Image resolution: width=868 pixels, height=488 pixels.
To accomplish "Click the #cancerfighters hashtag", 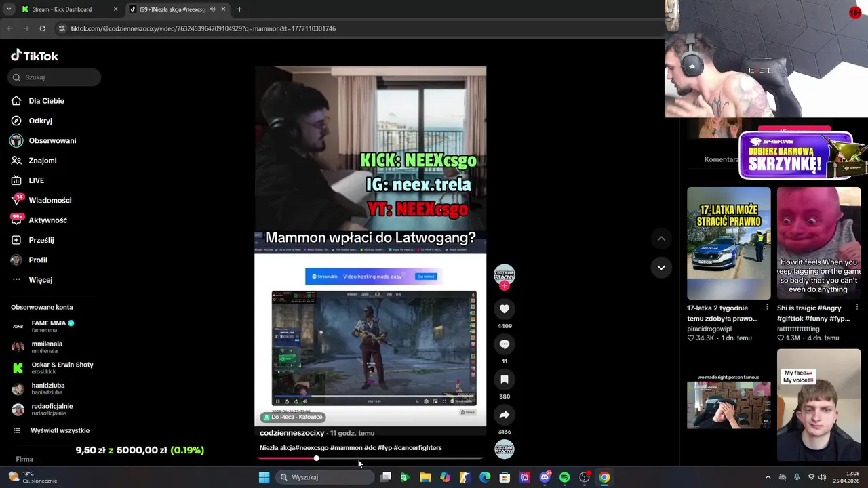I will click(x=418, y=448).
